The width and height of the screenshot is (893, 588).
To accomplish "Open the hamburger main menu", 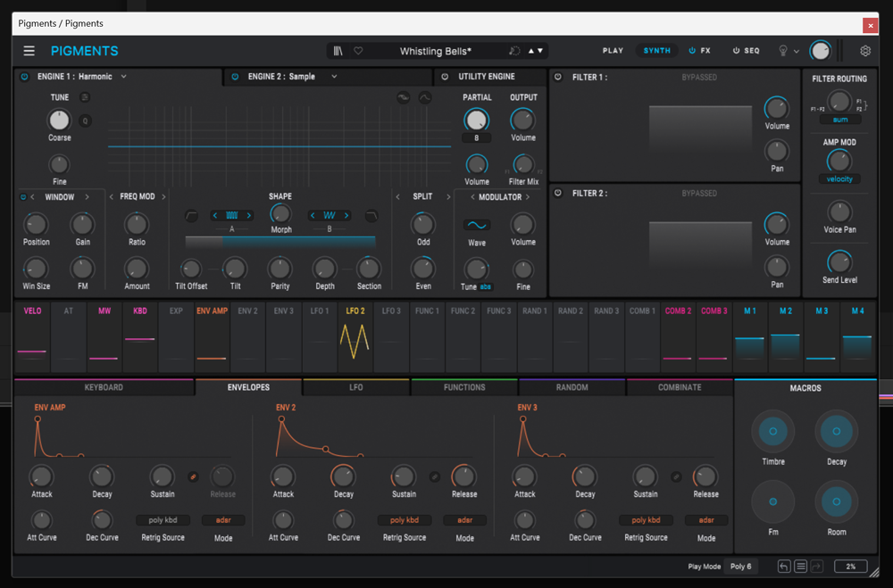I will click(x=29, y=51).
